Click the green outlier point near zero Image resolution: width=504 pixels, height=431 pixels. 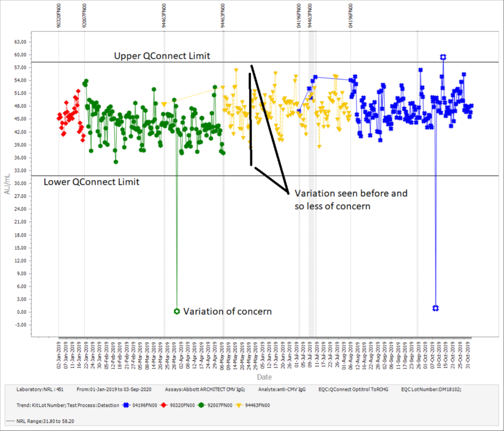177,311
